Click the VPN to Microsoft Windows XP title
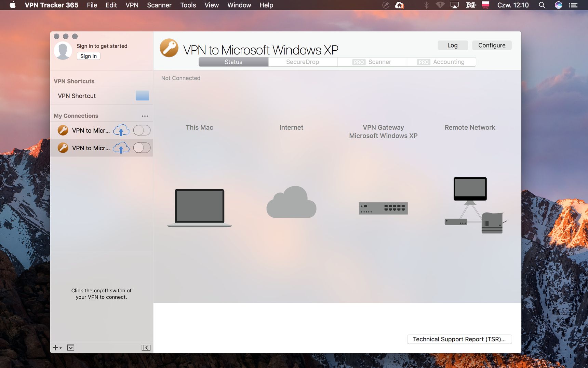 coord(261,50)
